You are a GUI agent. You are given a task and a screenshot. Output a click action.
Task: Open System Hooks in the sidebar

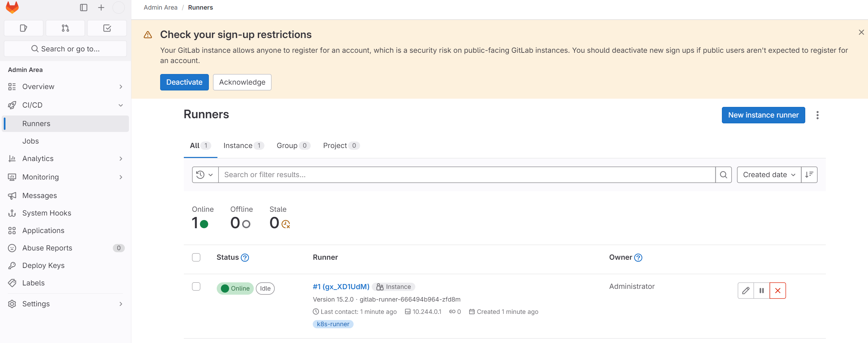point(65,213)
